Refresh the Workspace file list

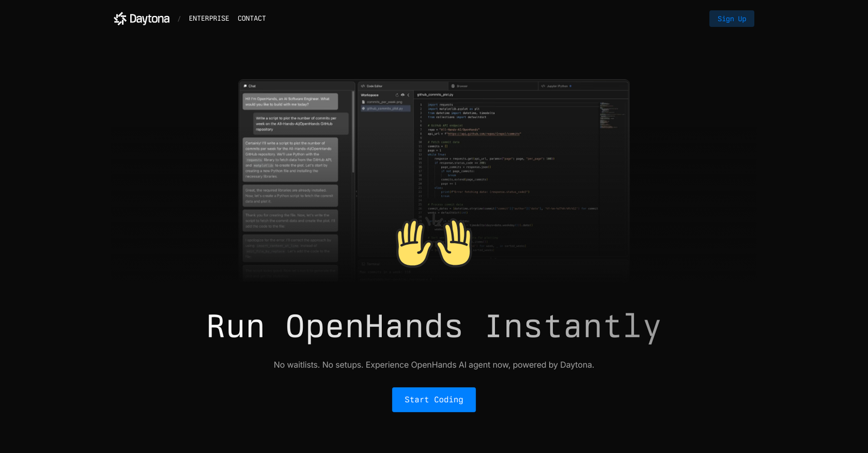(397, 95)
